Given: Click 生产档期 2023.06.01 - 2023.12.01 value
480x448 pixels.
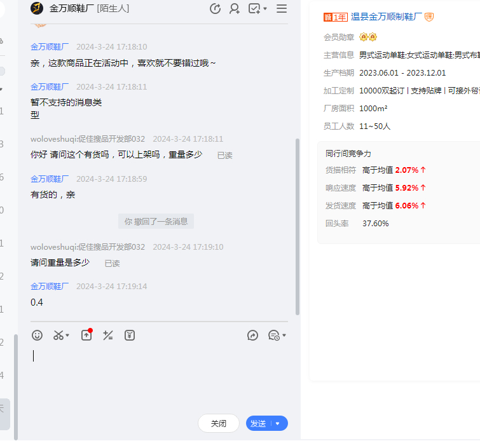Looking at the screenshot, I should coord(402,73).
